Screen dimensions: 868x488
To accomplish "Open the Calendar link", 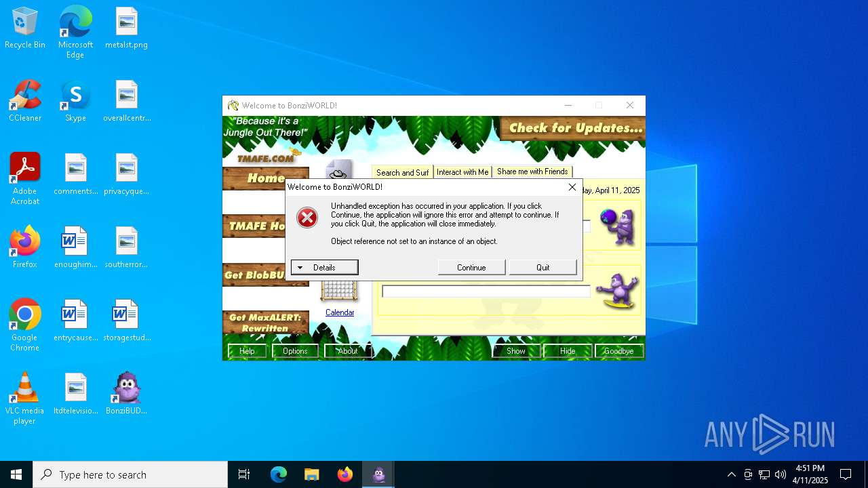I will coord(340,312).
